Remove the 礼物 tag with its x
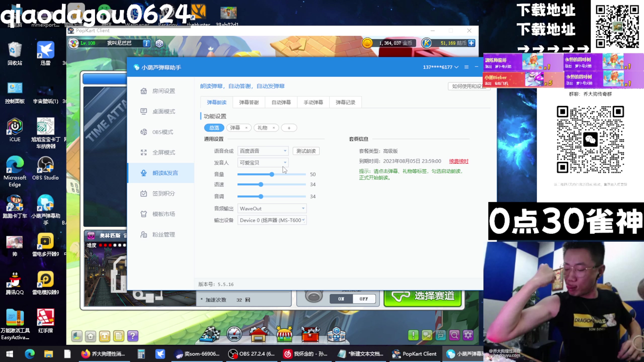 tap(274, 128)
